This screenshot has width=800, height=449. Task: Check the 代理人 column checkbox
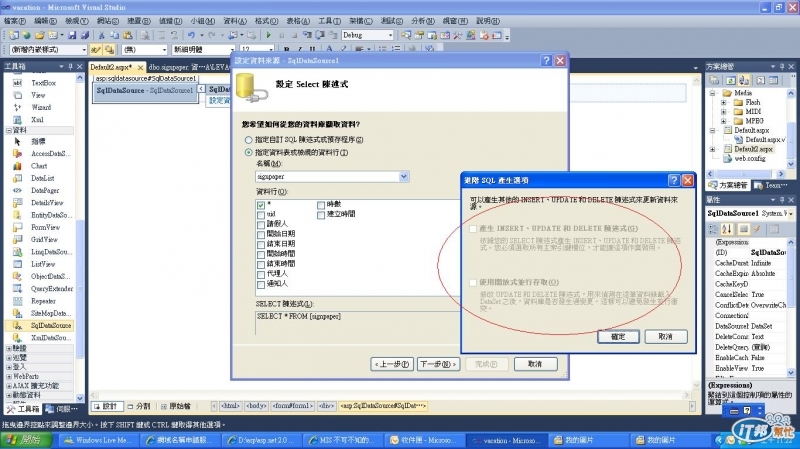[x=261, y=275]
